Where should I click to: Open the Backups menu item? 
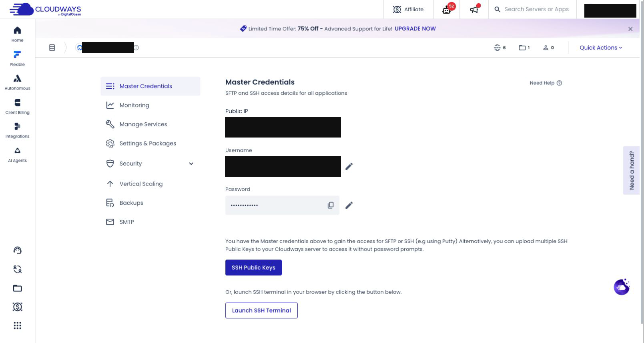click(150, 203)
